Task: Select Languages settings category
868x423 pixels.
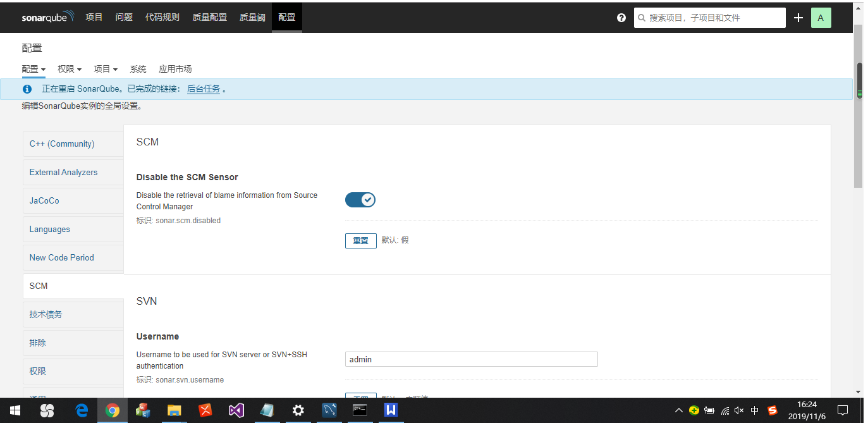Action: point(73,229)
